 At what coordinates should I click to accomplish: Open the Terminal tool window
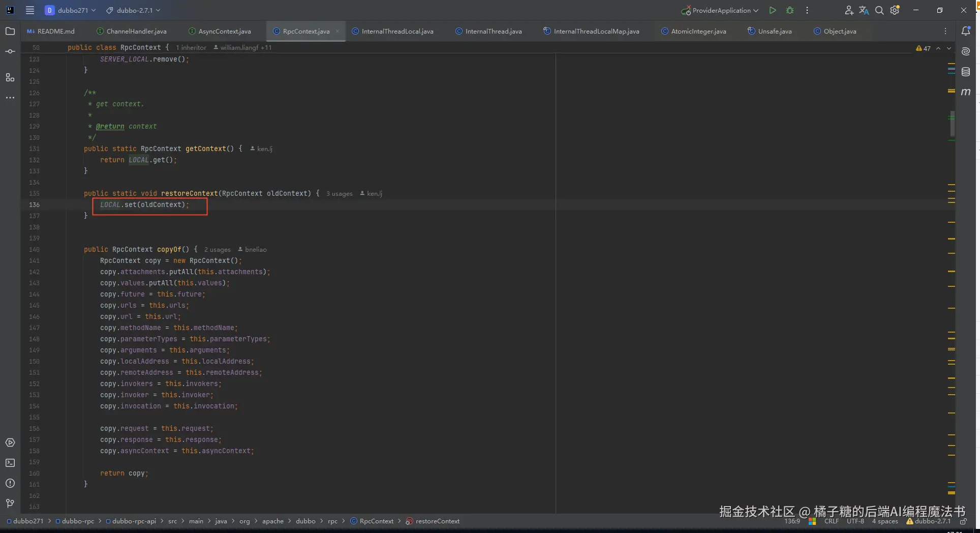click(10, 463)
